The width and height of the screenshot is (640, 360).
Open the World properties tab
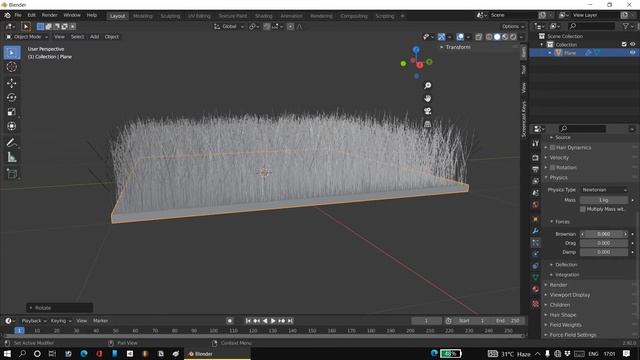(535, 204)
